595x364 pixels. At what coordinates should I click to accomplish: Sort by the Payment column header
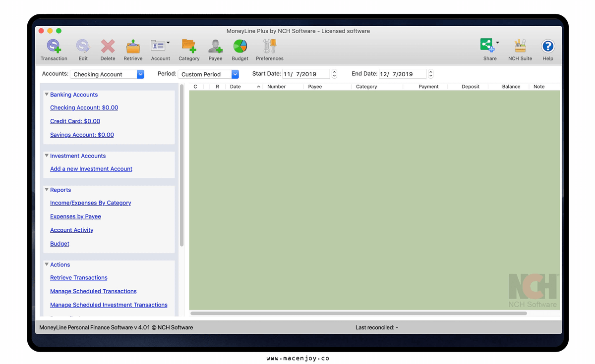tap(425, 87)
